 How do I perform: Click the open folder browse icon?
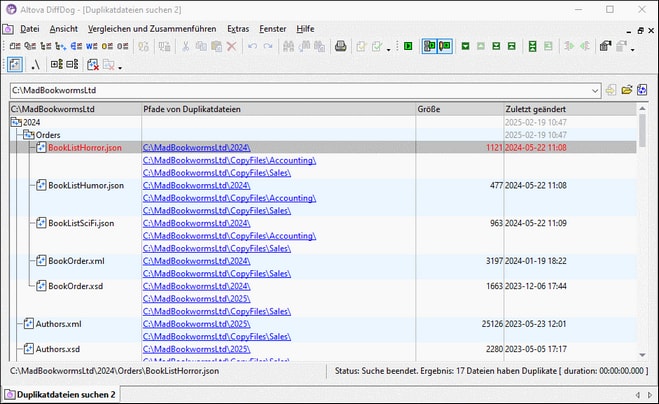626,90
